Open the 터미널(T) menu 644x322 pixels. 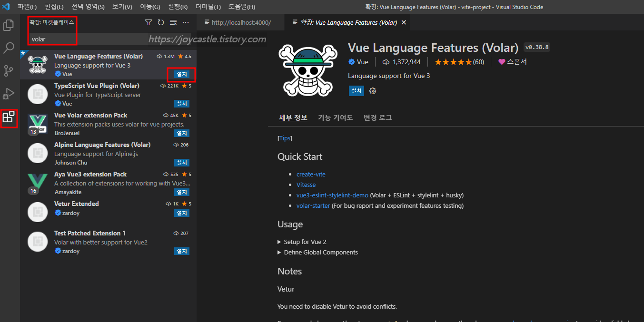click(208, 7)
